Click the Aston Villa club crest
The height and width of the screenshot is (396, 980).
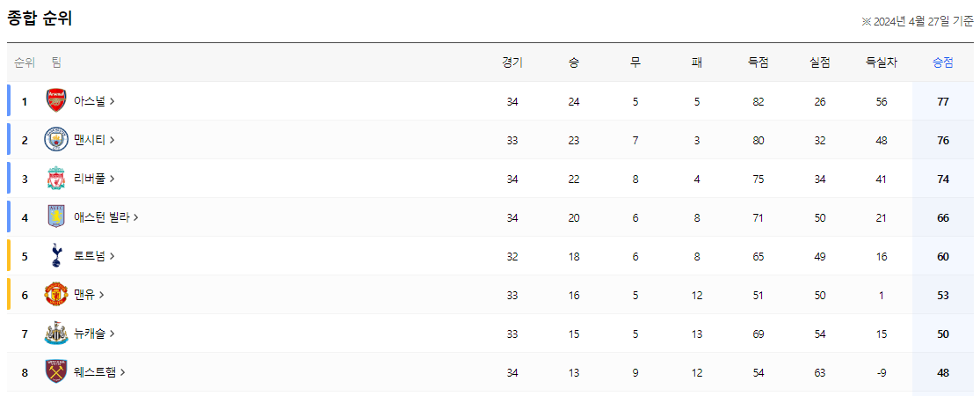click(55, 217)
